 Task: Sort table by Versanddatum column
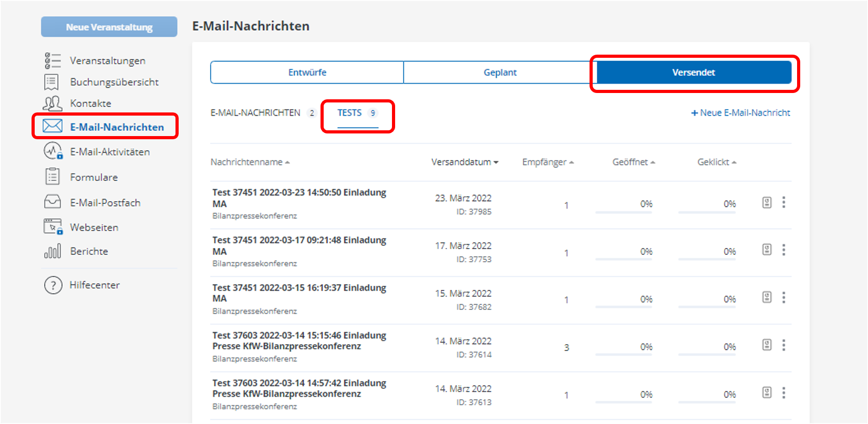click(465, 162)
